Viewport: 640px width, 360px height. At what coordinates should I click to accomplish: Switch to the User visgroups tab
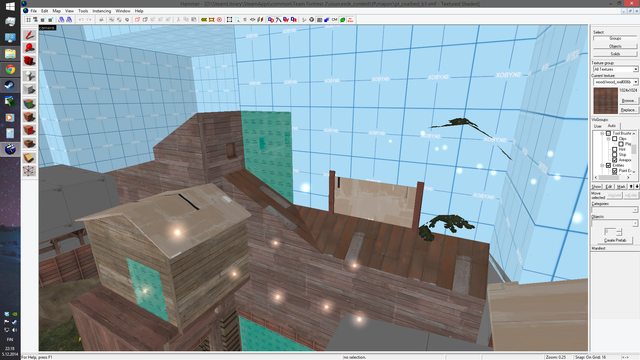[x=598, y=126]
